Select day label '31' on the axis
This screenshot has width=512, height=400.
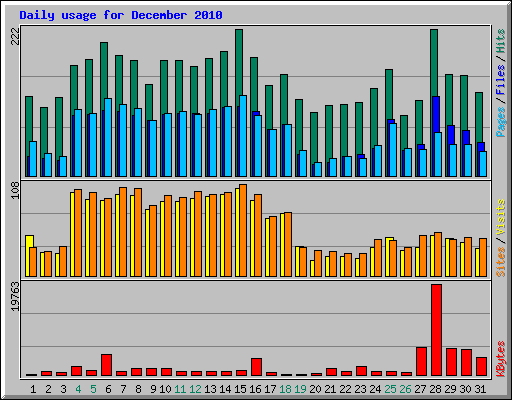tap(480, 389)
